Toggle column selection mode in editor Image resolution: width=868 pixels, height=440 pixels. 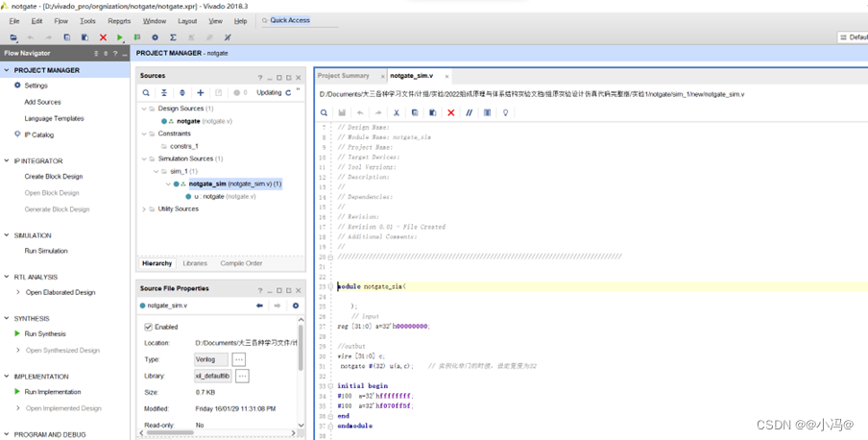(x=487, y=112)
